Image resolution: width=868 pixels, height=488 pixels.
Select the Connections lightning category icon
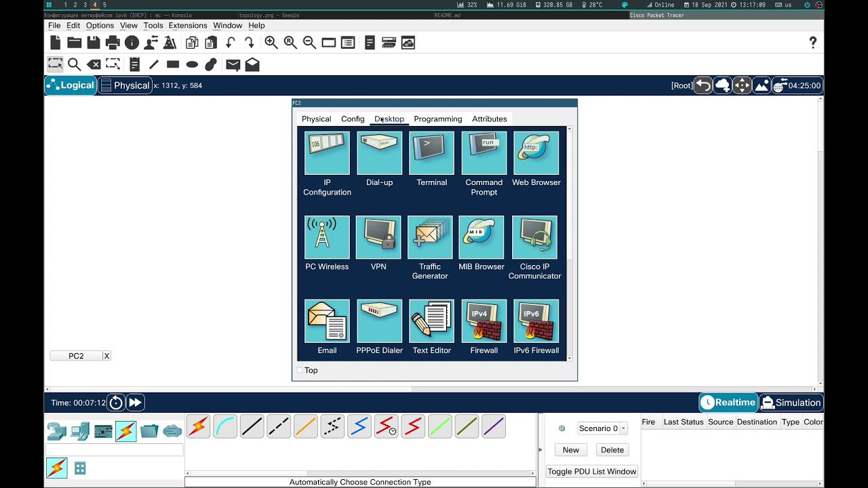point(126,431)
